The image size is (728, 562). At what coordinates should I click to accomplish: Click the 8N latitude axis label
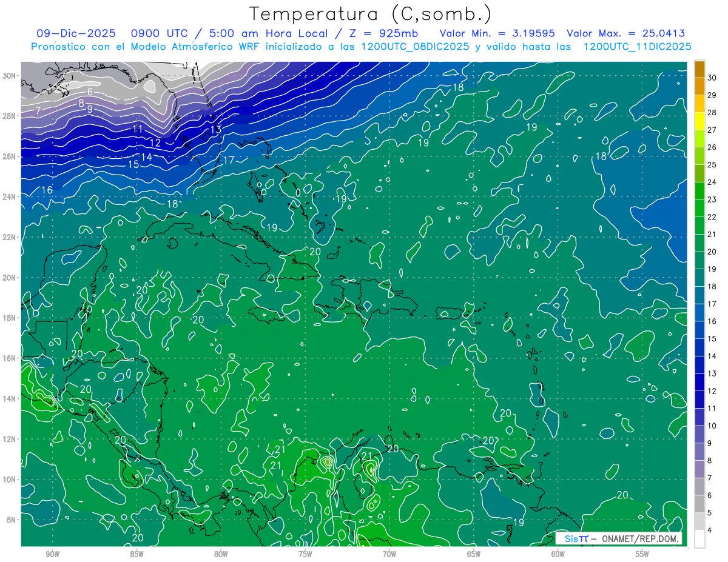[12, 520]
